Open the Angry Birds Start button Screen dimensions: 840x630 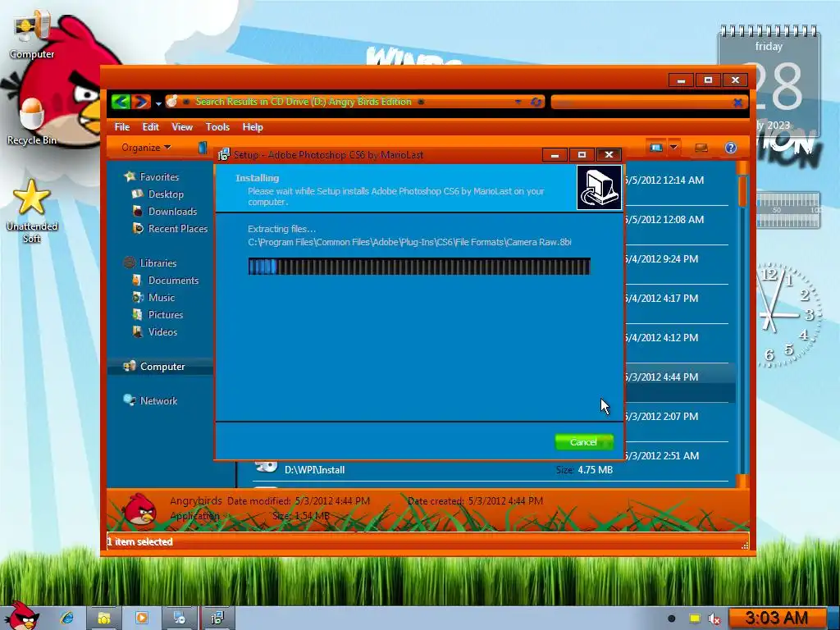tap(21, 615)
